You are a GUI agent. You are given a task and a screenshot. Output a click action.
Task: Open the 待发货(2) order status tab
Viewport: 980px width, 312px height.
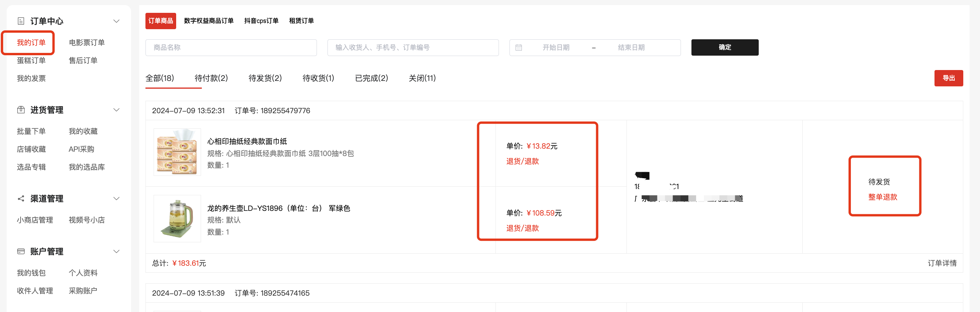coord(265,78)
